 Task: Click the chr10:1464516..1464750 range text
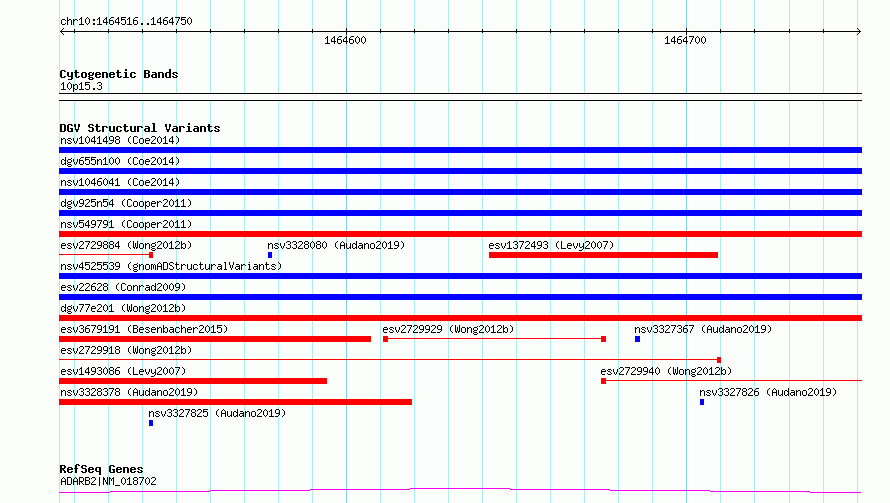(126, 21)
